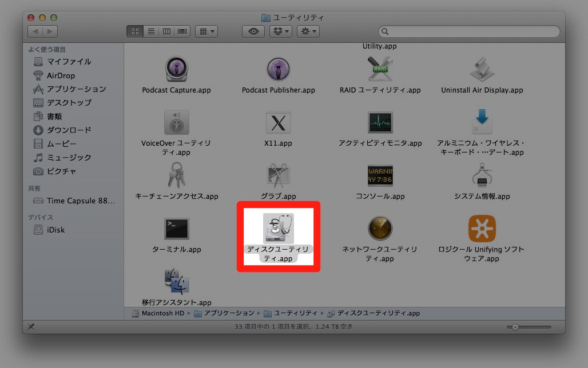588x368 pixels.
Task: Adjust the icon size slider
Action: 515,327
